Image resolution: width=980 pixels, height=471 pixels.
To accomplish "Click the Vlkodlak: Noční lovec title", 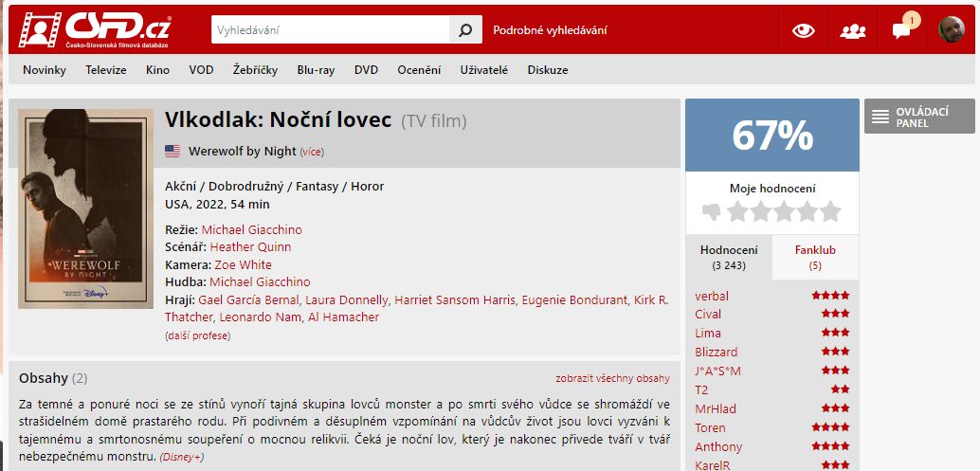I will 278,120.
